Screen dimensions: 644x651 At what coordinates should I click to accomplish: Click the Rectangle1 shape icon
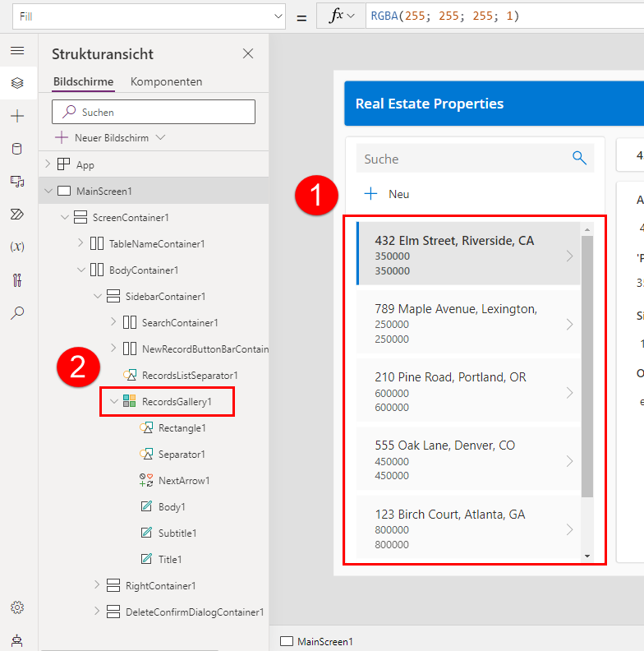click(146, 427)
